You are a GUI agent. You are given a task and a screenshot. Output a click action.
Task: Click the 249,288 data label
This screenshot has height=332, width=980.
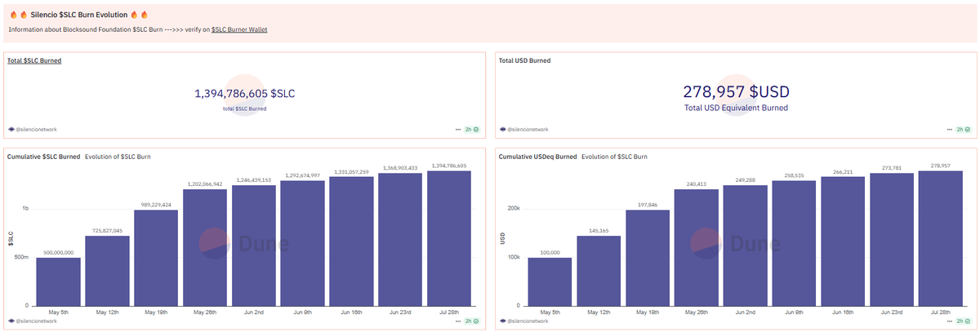point(746,179)
